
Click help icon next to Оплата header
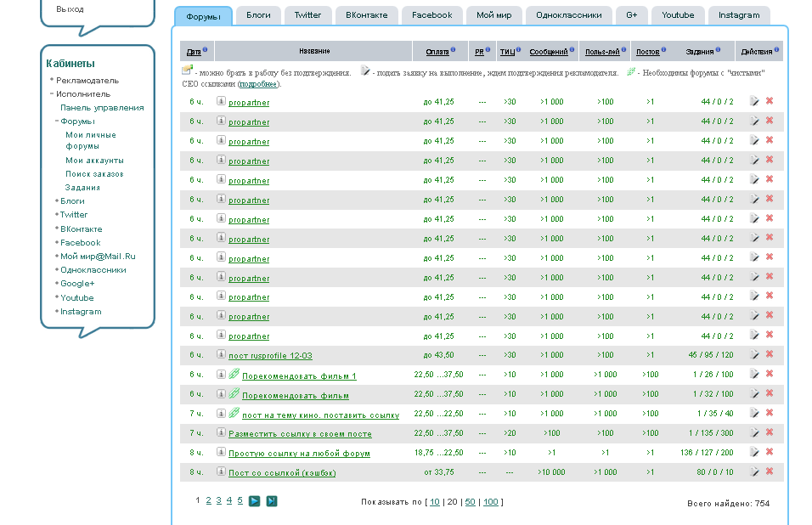point(453,50)
